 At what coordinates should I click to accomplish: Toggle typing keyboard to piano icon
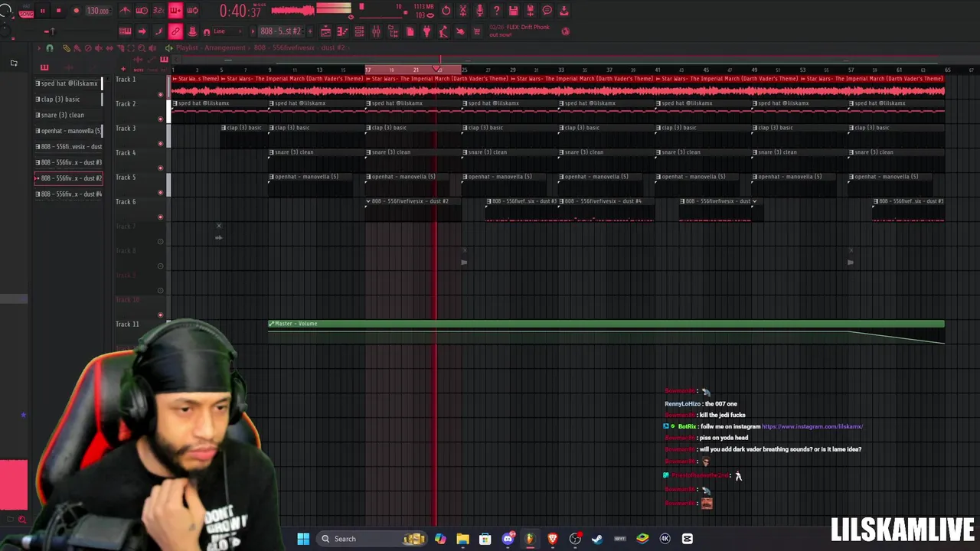pyautogui.click(x=125, y=31)
